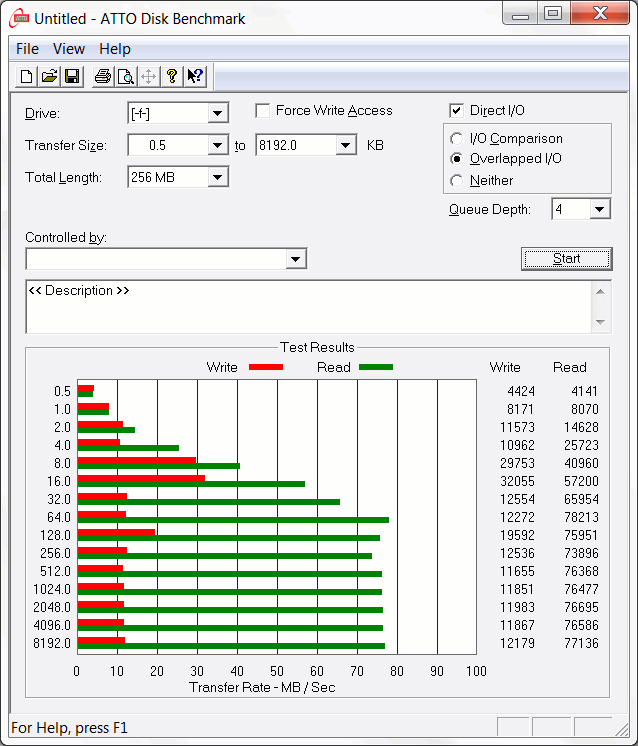
Task: Open the View menu
Action: pyautogui.click(x=69, y=48)
